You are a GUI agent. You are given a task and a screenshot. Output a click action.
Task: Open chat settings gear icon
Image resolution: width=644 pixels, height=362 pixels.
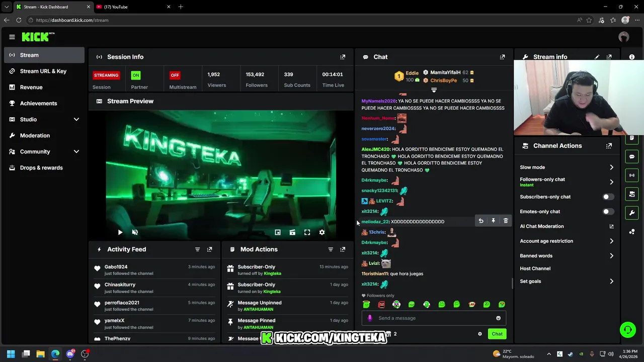coord(480,334)
